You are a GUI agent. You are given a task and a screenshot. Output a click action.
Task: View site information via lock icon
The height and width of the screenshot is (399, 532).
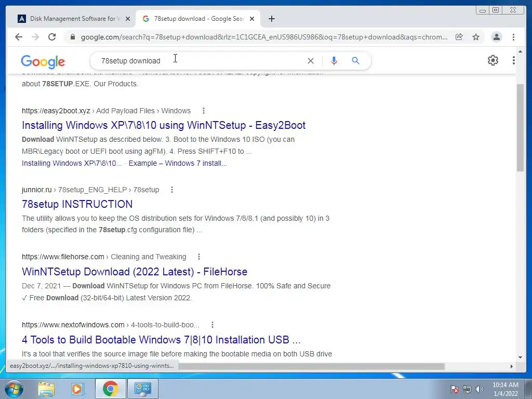73,37
